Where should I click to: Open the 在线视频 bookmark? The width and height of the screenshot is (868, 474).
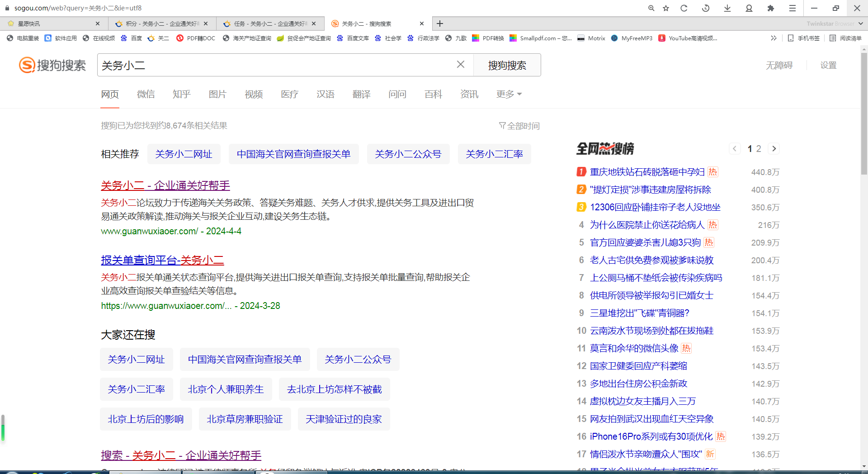99,38
